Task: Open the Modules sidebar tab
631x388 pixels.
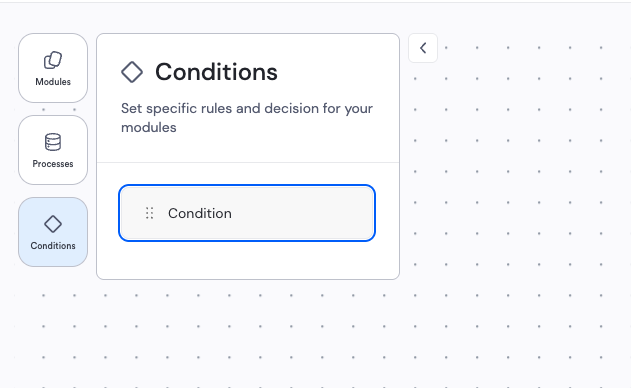Action: pyautogui.click(x=53, y=68)
